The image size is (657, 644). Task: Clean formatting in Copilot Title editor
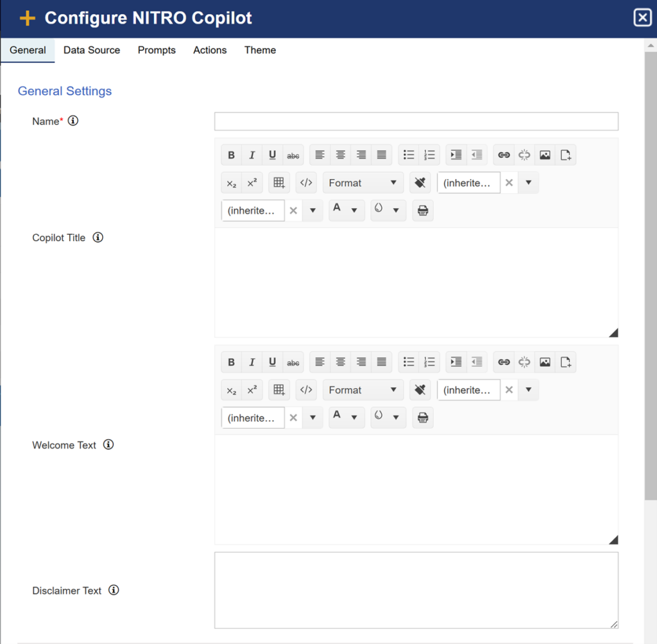coord(420,183)
